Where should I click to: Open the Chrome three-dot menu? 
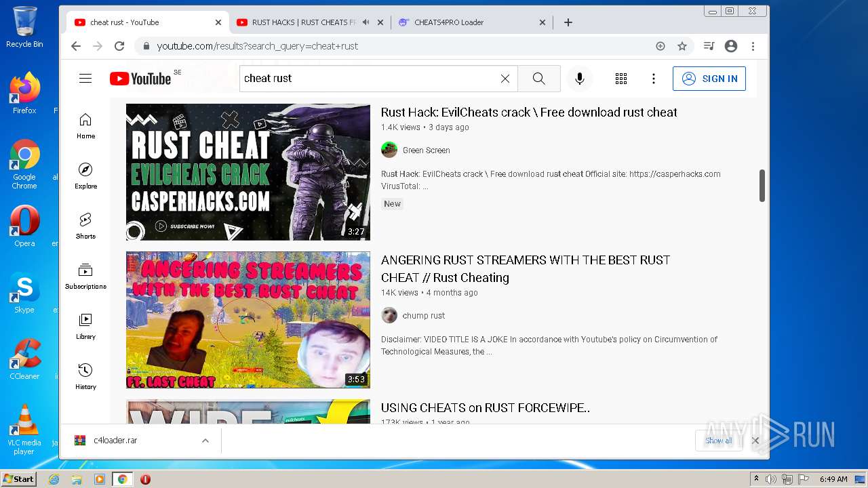753,46
